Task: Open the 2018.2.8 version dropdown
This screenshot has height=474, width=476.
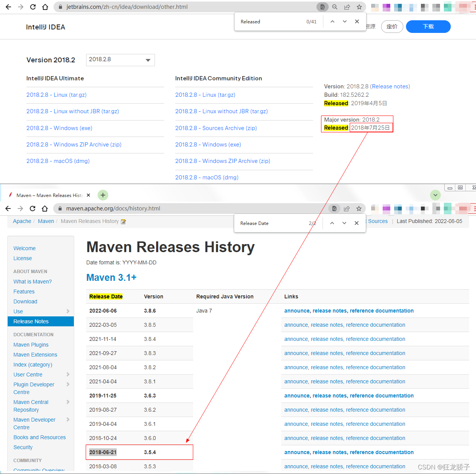Action: pyautogui.click(x=121, y=60)
